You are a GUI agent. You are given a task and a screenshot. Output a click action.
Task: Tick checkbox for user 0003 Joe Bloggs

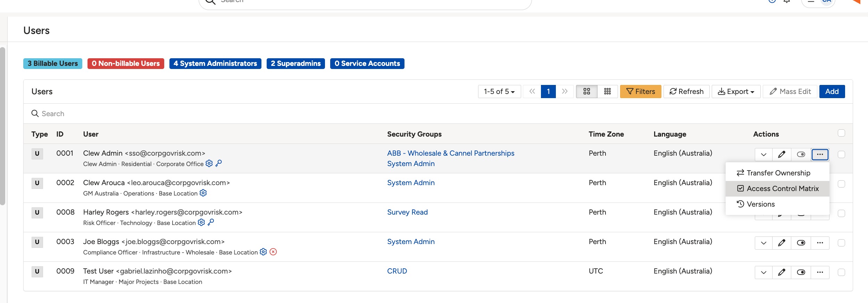(x=841, y=243)
